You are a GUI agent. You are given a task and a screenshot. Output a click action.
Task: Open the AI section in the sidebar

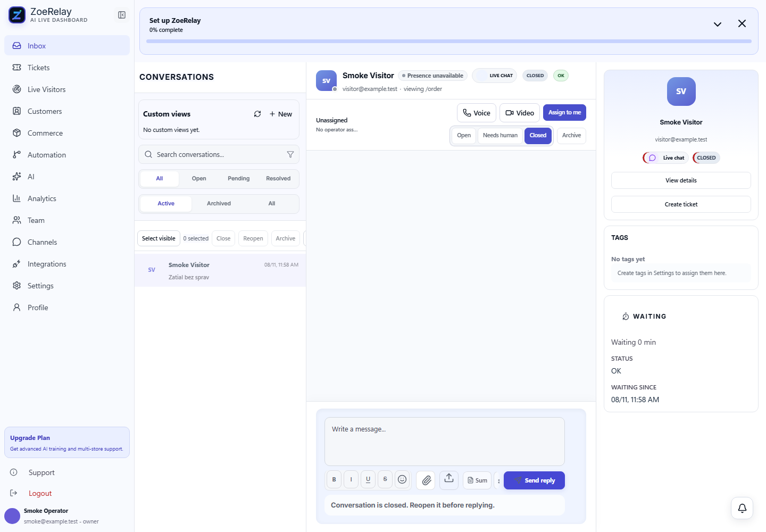coord(67,177)
